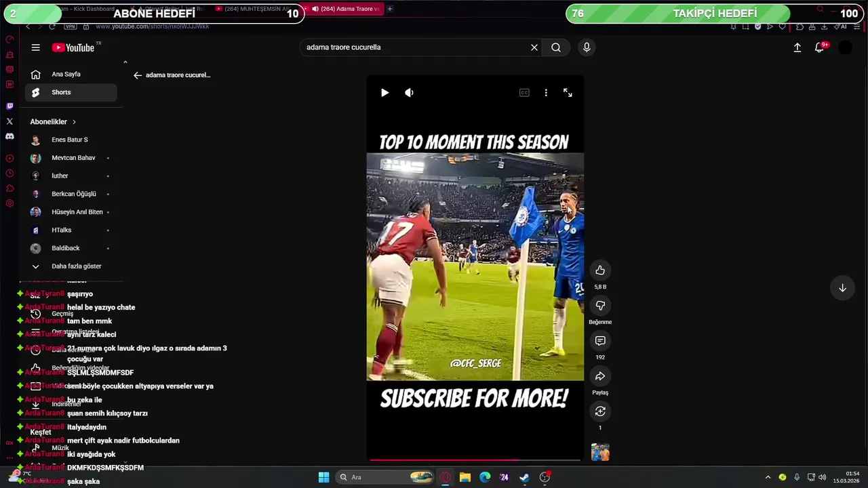
Task: Play the Shorts video
Action: pos(384,93)
